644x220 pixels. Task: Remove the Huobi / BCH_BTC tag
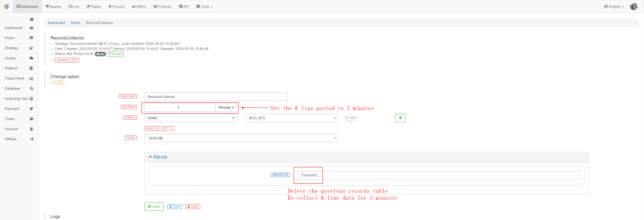coord(171,129)
